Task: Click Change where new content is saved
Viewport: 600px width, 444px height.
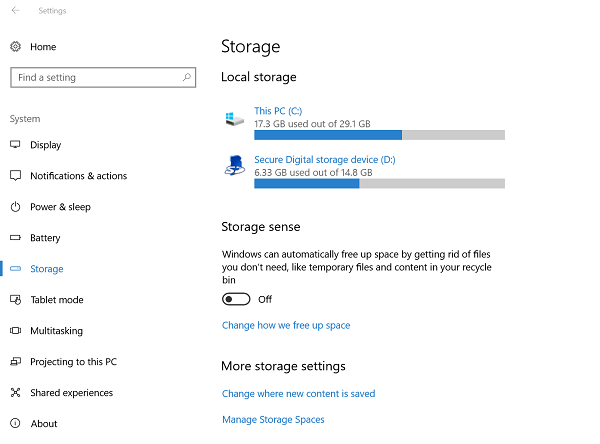Action: (298, 394)
